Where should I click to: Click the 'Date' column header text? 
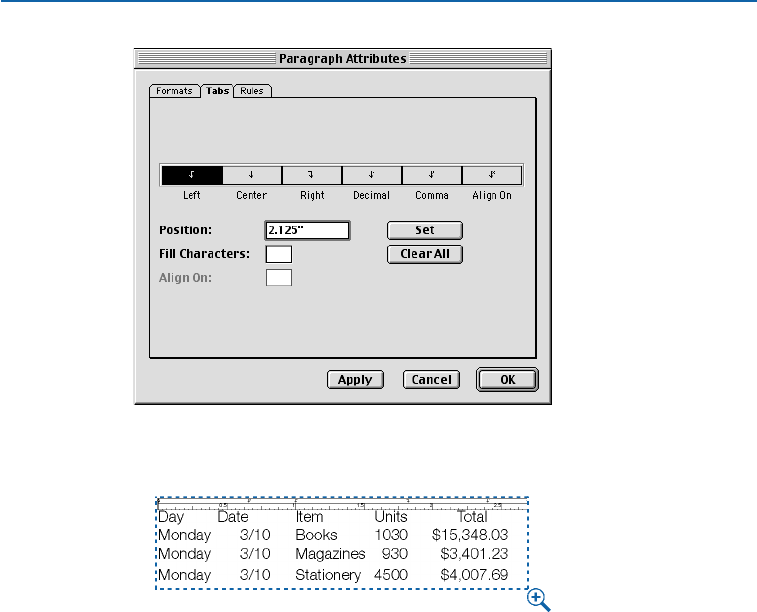[233, 517]
